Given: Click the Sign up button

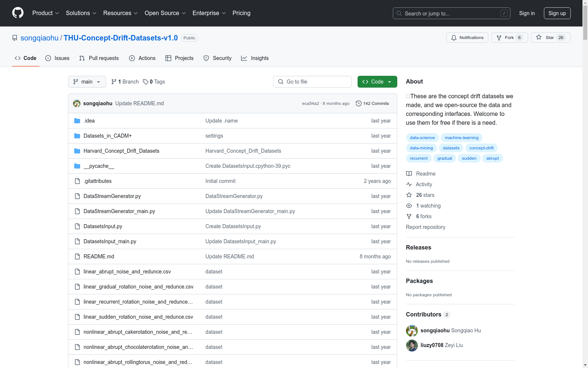Looking at the screenshot, I should point(557,13).
